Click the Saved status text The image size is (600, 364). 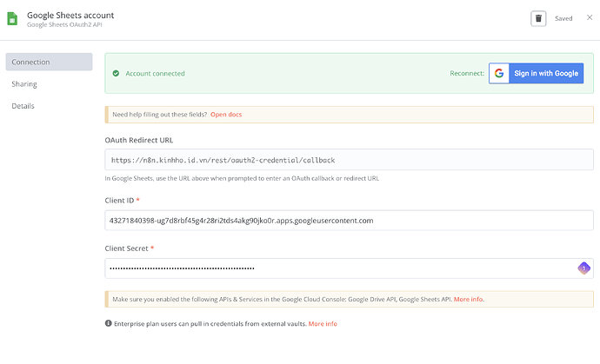563,18
